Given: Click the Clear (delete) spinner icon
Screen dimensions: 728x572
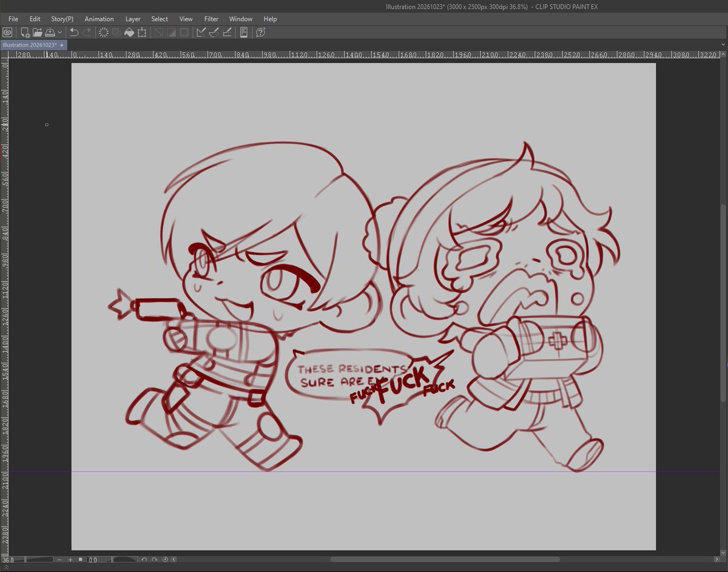Looking at the screenshot, I should coord(104,32).
